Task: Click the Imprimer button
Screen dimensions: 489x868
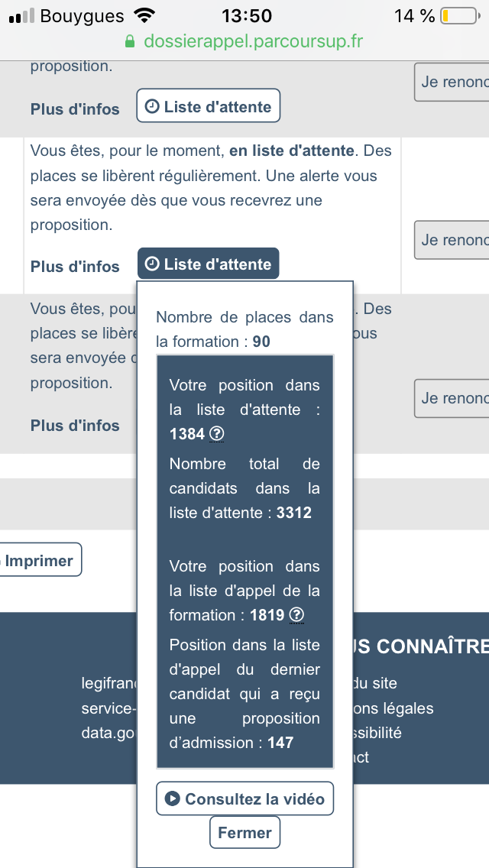Action: coord(38,561)
